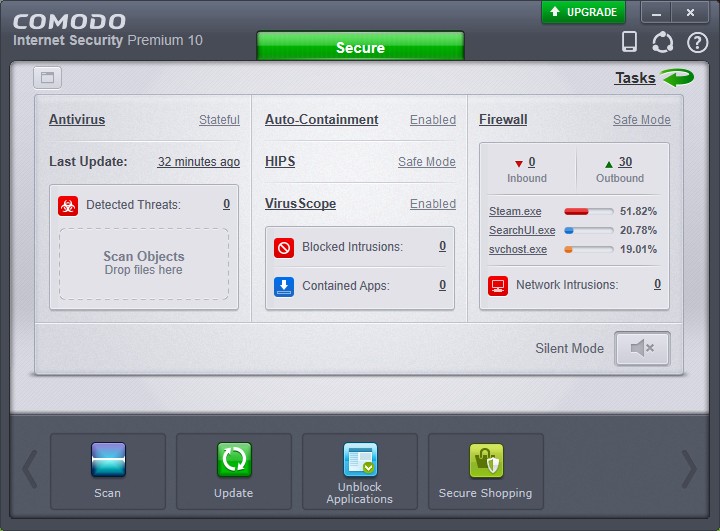This screenshot has height=531, width=720.
Task: Click the Detected Threats count 0
Action: [x=226, y=204]
